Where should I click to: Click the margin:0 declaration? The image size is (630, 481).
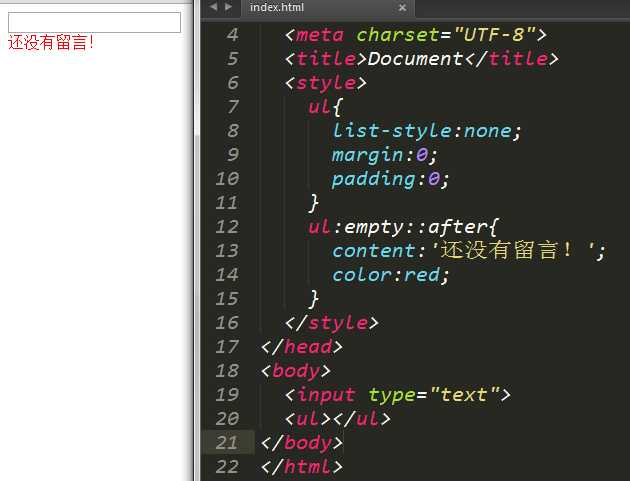click(385, 155)
